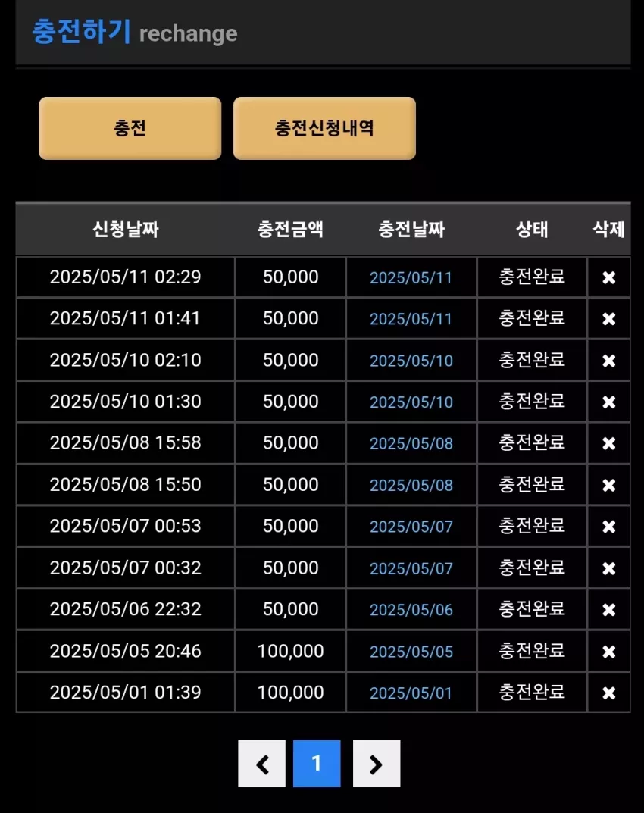This screenshot has height=813, width=644.
Task: Remove the 2025/05/10 02:10 entry
Action: click(x=608, y=361)
